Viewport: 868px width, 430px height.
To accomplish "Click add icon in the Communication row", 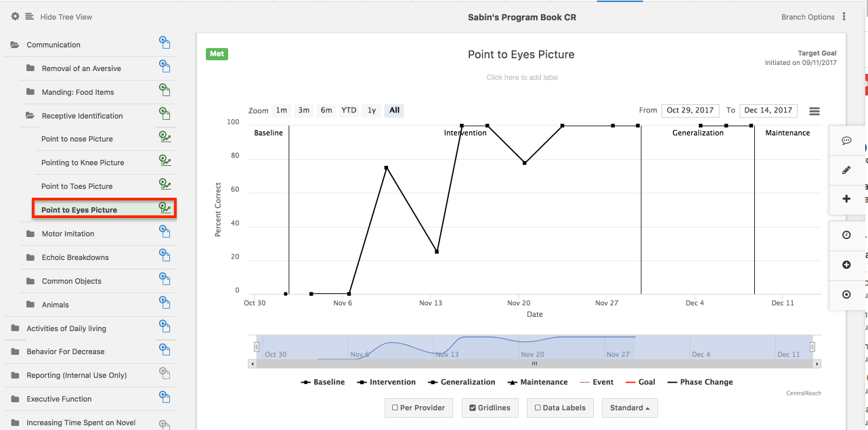I will point(164,43).
